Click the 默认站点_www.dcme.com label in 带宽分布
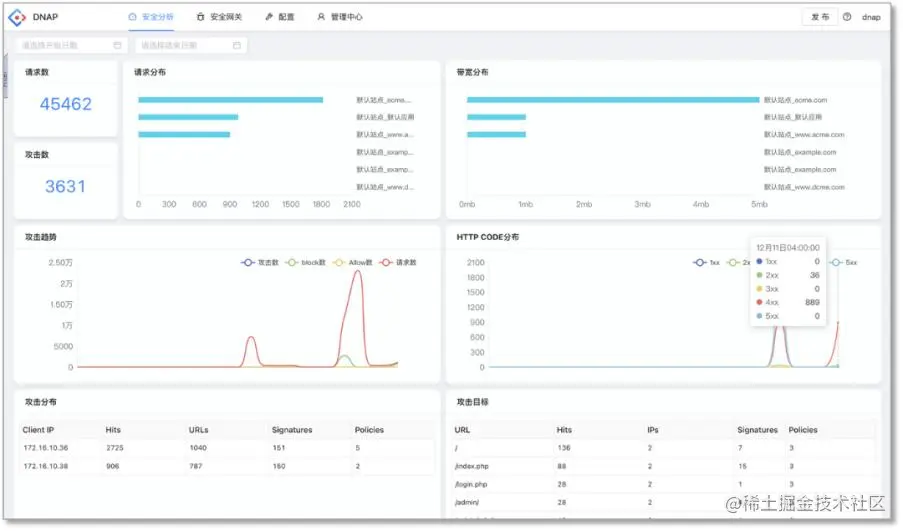Screen dimensions: 903x531 click(804, 188)
